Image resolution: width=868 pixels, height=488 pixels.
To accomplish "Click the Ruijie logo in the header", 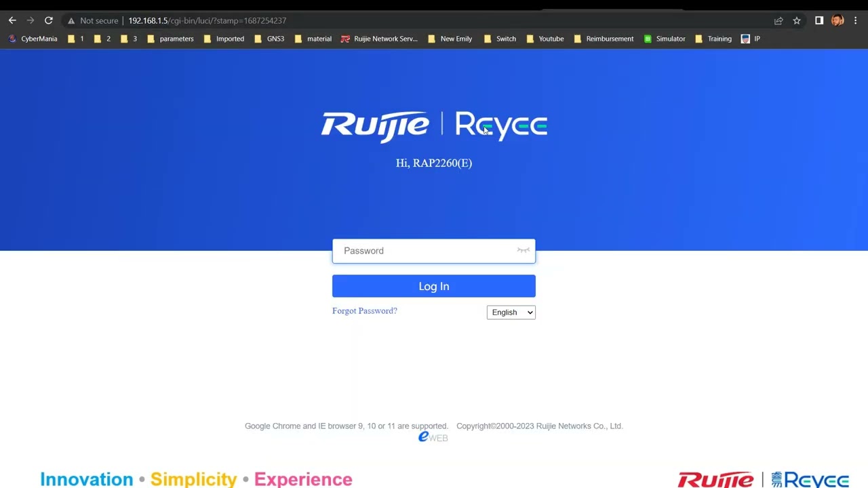I will [x=375, y=126].
